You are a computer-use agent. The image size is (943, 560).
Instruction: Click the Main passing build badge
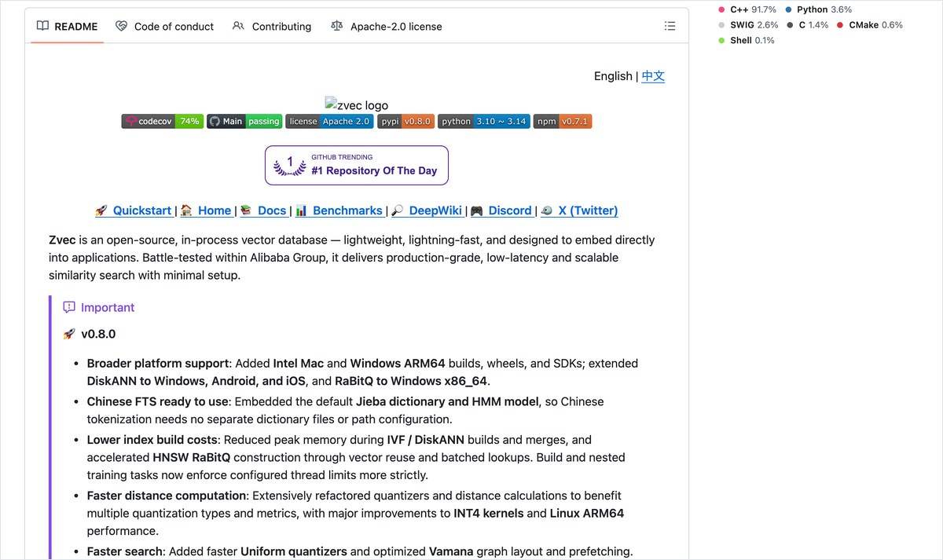click(244, 122)
